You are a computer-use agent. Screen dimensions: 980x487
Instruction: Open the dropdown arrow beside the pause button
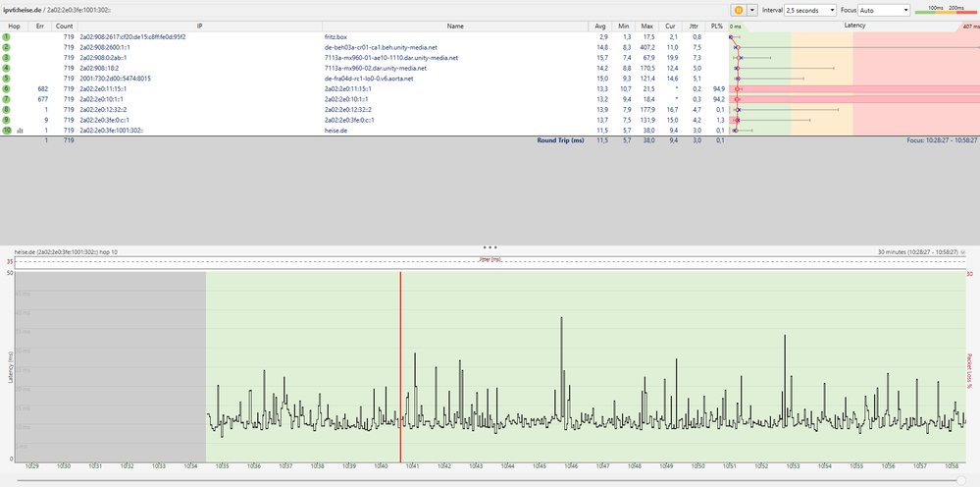[752, 9]
